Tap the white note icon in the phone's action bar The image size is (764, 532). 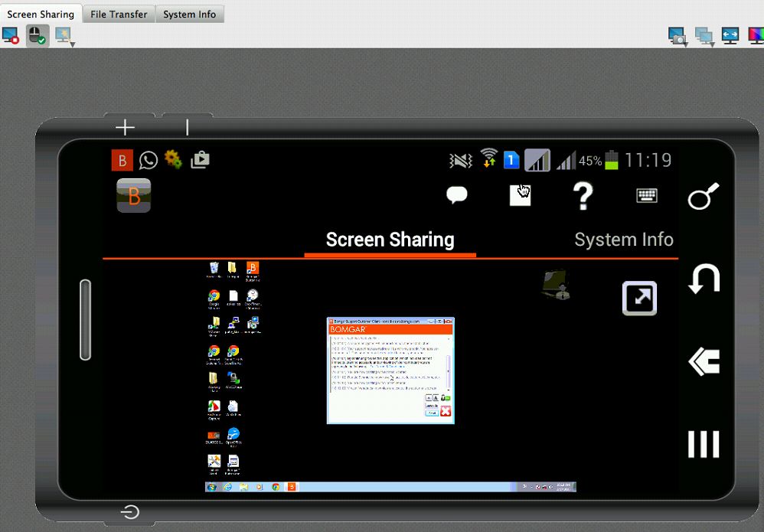(521, 195)
